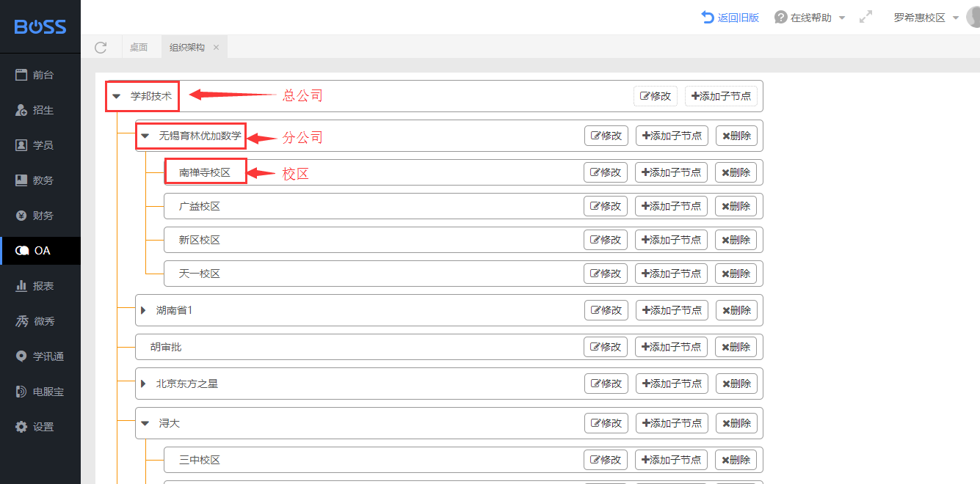Add child node to 新区校区
This screenshot has width=980, height=484.
(671, 240)
